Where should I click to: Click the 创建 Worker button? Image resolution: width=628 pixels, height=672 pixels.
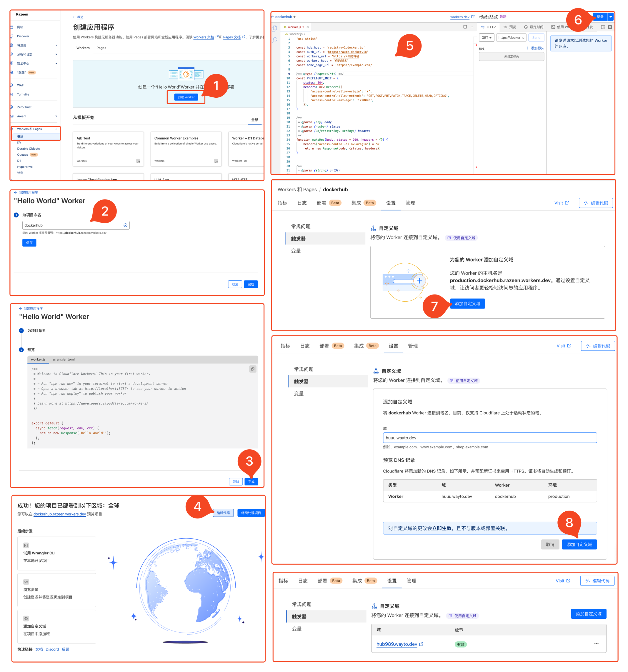click(186, 97)
